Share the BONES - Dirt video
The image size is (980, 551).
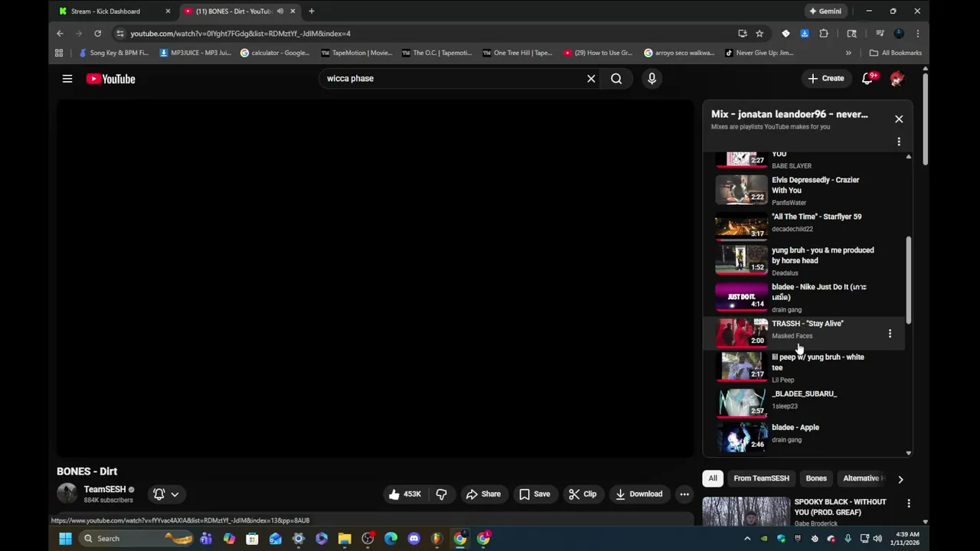[x=483, y=494]
